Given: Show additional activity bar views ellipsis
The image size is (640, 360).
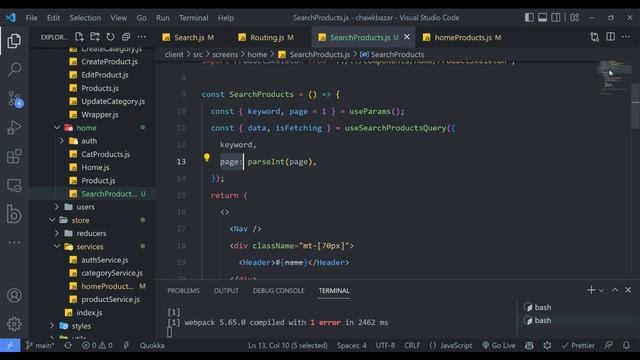Looking at the screenshot, I should [14, 242].
